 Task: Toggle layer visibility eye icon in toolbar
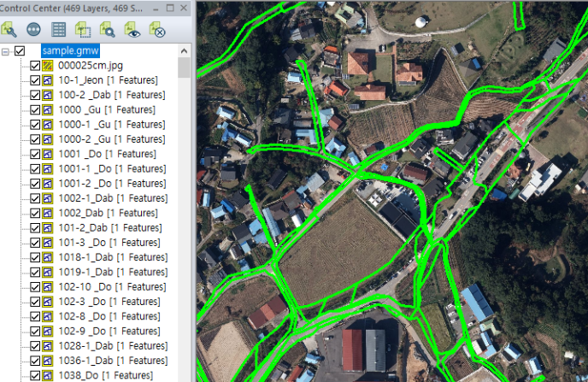click(132, 30)
